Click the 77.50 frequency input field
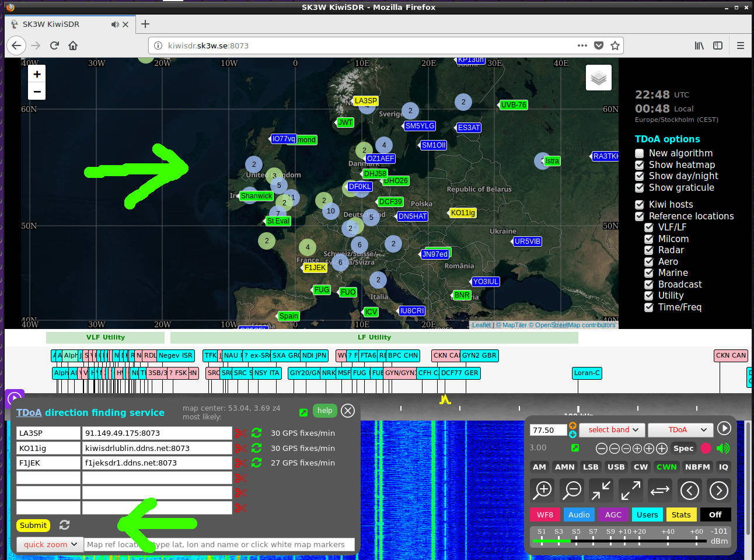 click(x=547, y=430)
